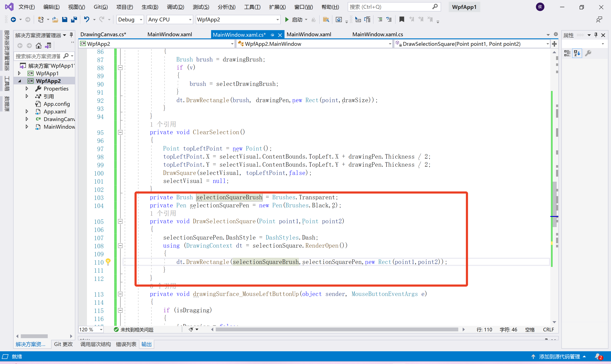Viewport: 611px width, 364px height.
Task: Click the editor horizontal scrollbar track
Action: coord(337,329)
